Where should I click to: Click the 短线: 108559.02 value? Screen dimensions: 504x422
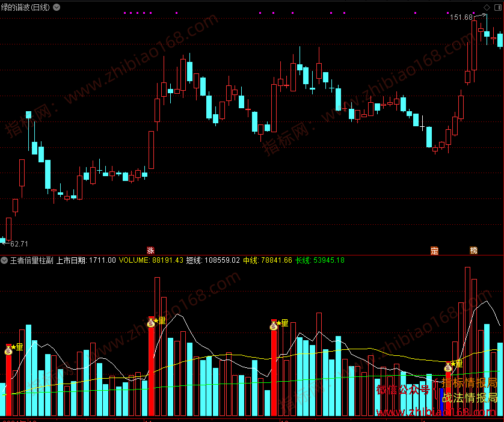click(x=213, y=260)
